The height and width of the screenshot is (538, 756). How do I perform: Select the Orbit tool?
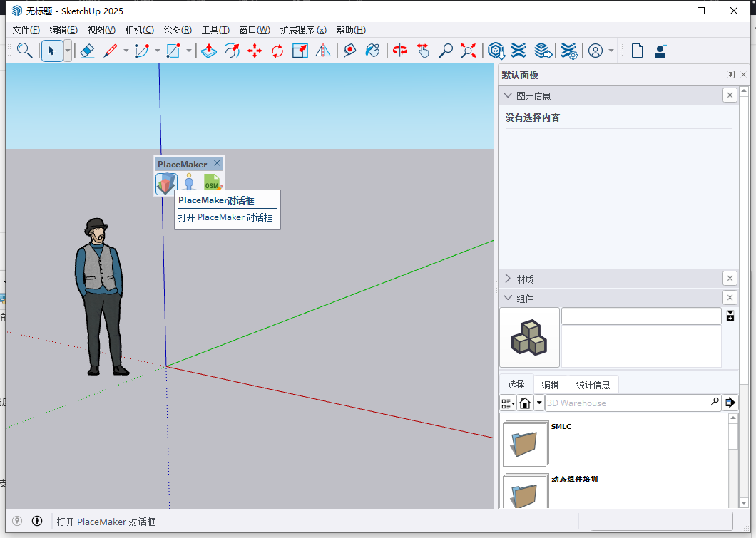tap(399, 51)
